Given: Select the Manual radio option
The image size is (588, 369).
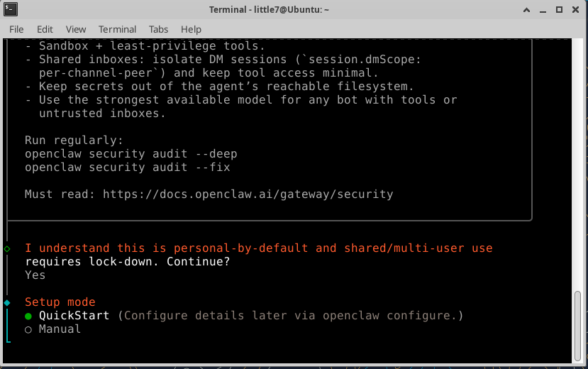Looking at the screenshot, I should tap(28, 329).
